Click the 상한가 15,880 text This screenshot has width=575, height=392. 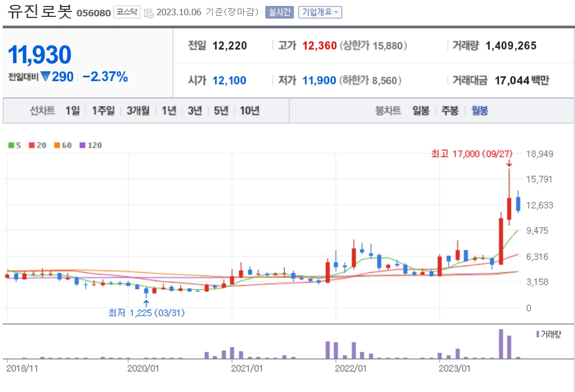[x=373, y=46]
